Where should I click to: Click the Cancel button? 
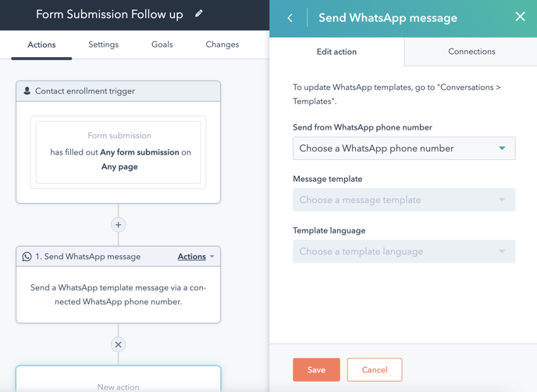(x=375, y=369)
